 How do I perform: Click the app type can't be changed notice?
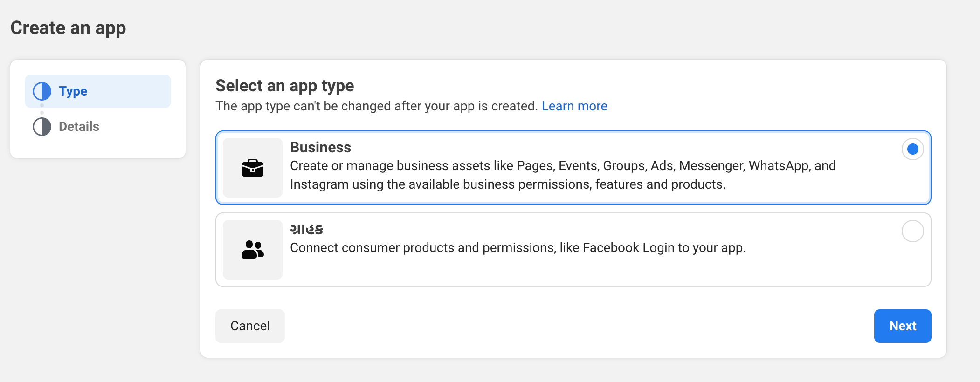pos(377,106)
